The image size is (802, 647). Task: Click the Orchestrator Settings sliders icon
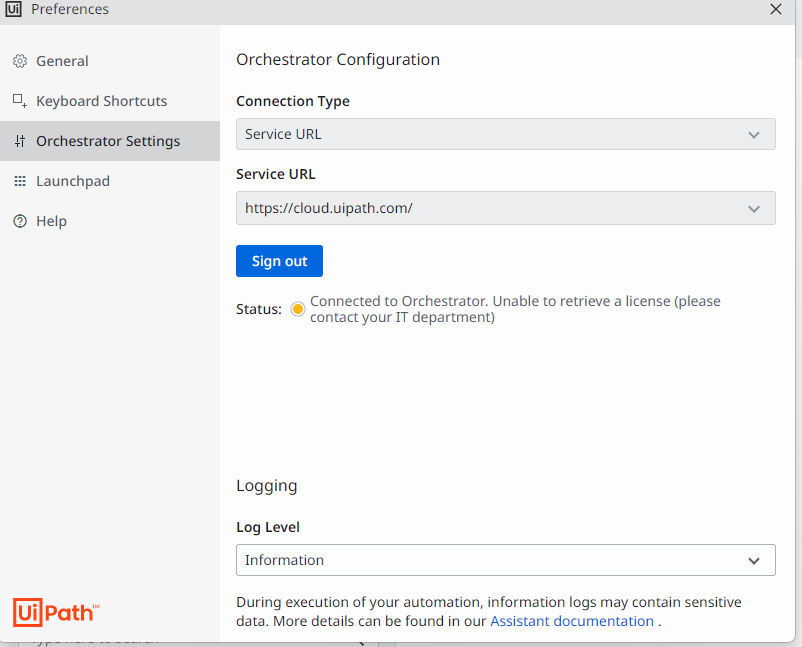click(20, 141)
